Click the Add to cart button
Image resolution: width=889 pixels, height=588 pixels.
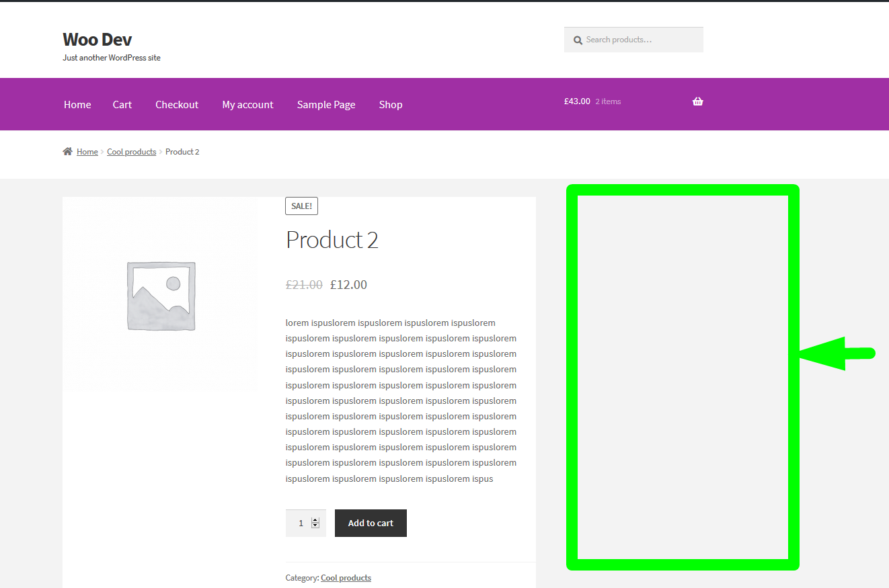click(x=371, y=523)
